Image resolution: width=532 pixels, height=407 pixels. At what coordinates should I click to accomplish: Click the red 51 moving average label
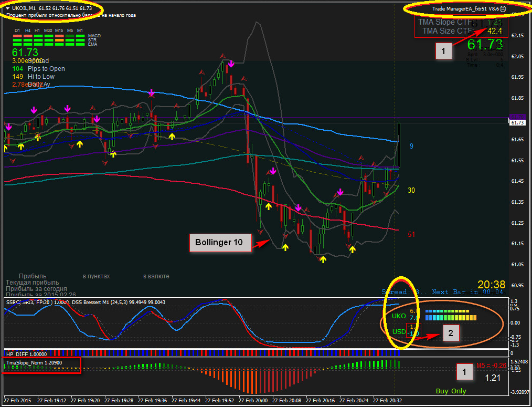pyautogui.click(x=411, y=234)
